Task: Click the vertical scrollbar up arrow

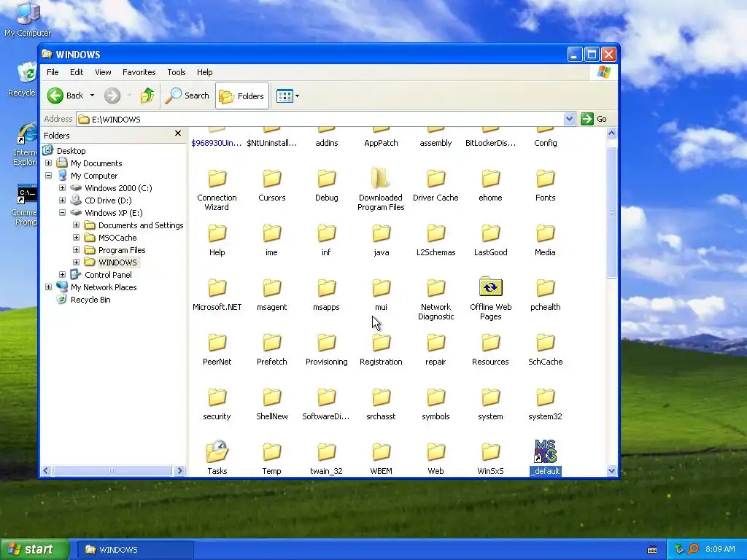Action: coord(612,133)
